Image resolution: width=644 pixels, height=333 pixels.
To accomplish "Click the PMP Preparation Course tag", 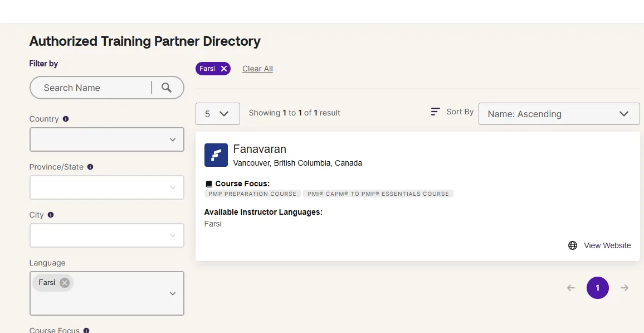I will 252,194.
